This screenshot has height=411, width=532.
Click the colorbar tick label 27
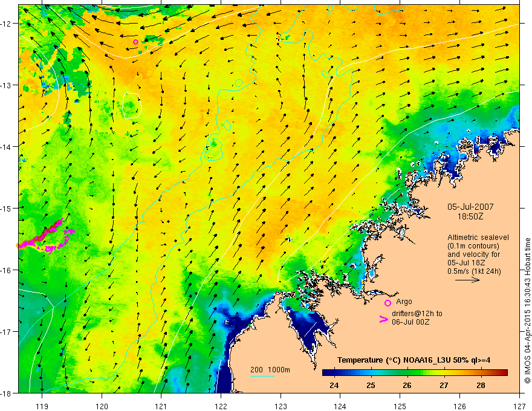coord(444,385)
